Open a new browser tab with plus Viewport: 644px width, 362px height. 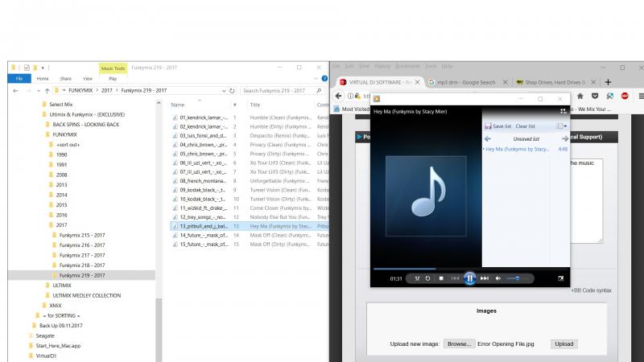click(x=609, y=82)
